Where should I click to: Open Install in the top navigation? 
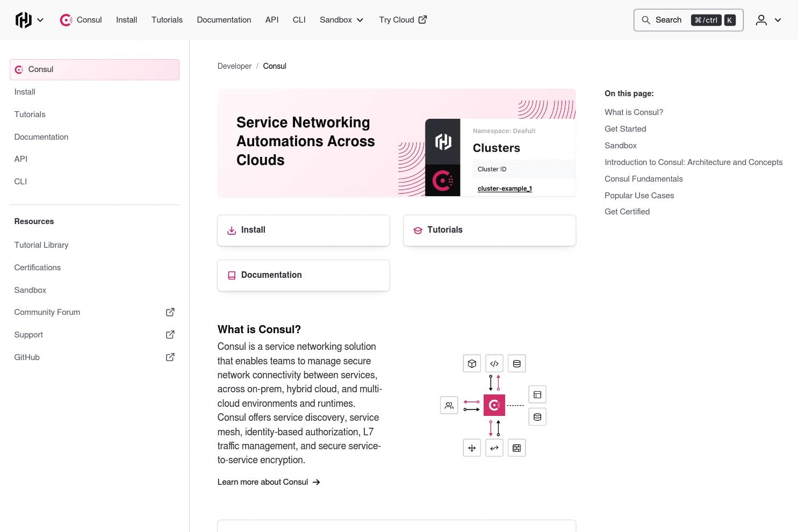coord(127,20)
